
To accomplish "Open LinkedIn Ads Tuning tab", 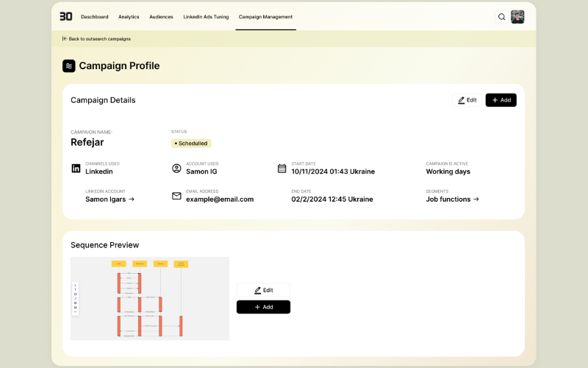I will click(206, 17).
